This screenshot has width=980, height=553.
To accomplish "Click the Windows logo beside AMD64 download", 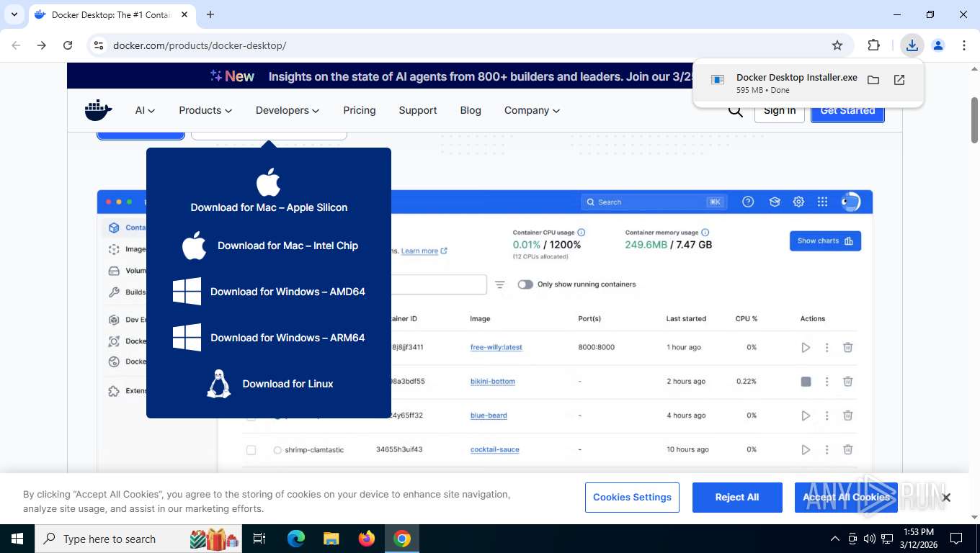I will pos(187,292).
